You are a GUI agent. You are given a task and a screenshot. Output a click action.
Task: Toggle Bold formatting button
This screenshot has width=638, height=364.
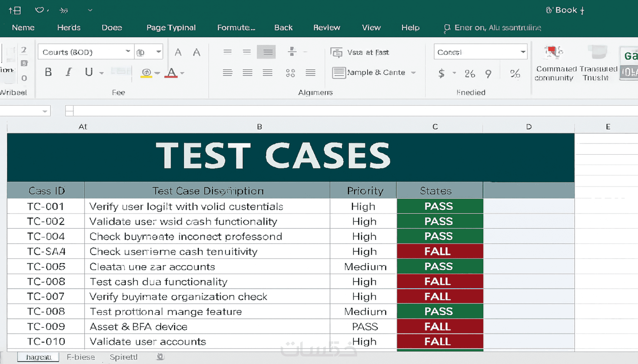click(48, 72)
